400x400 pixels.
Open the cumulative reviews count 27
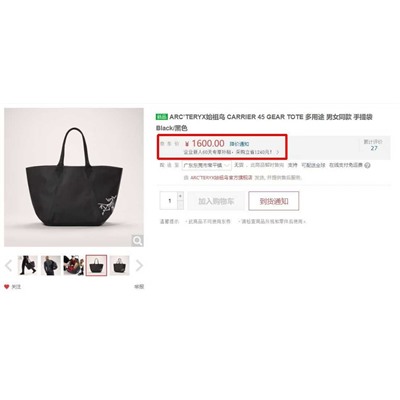click(x=374, y=148)
